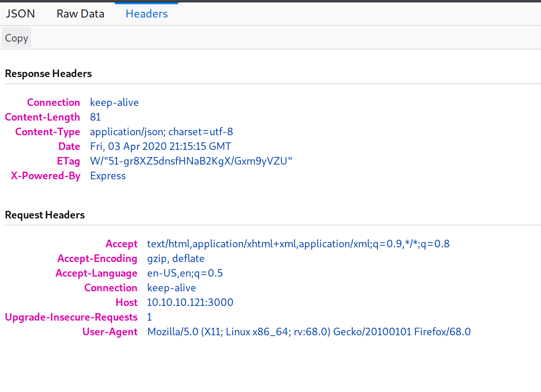
Task: Click the Upgrade-Insecure-Requests header name
Action: pos(71,317)
